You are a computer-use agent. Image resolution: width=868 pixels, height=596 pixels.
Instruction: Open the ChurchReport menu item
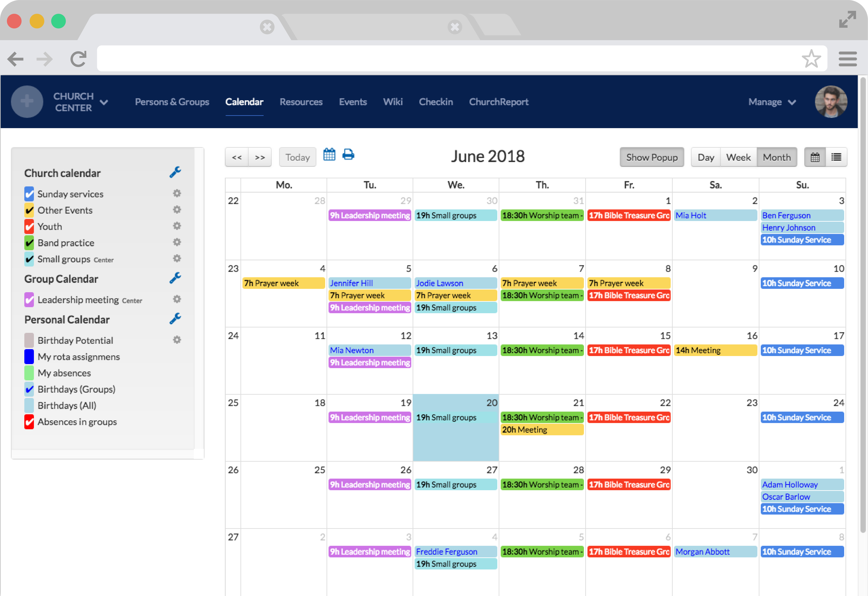(x=499, y=102)
